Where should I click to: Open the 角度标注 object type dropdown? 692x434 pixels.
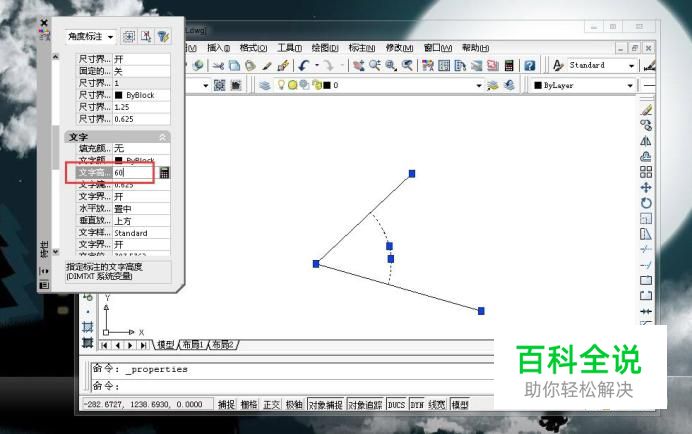[90, 37]
